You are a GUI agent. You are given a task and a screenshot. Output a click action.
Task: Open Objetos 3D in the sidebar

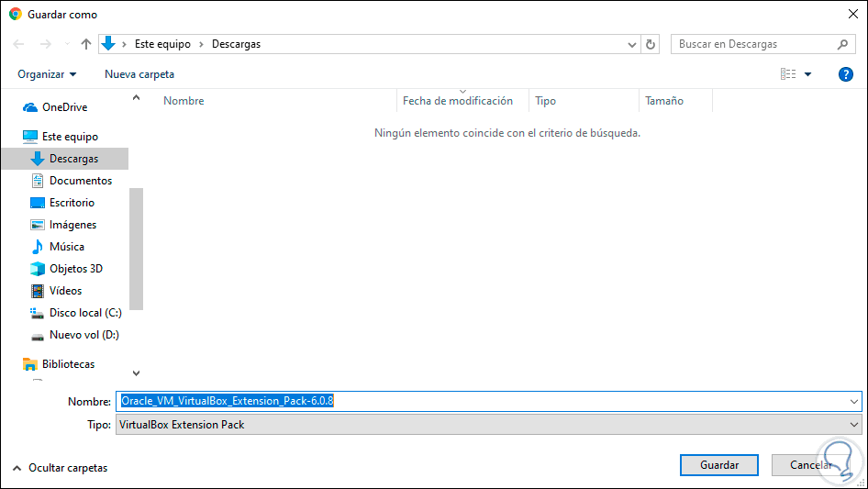(66, 269)
